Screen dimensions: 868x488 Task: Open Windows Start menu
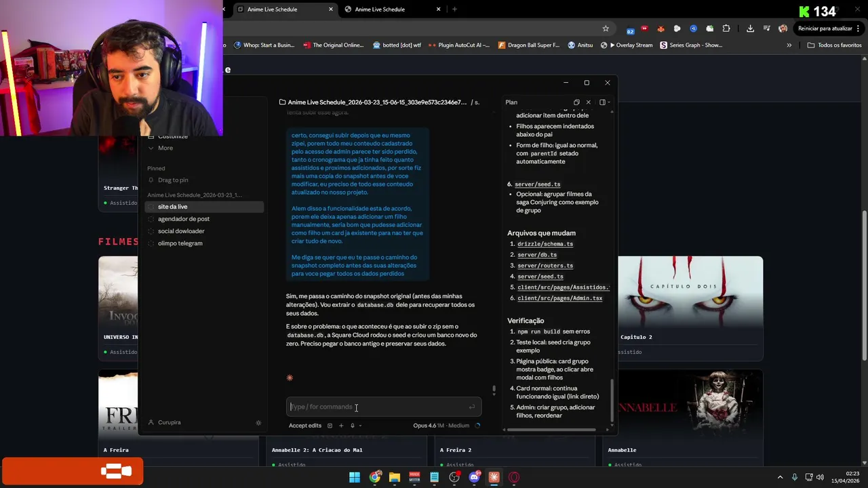[355, 477]
